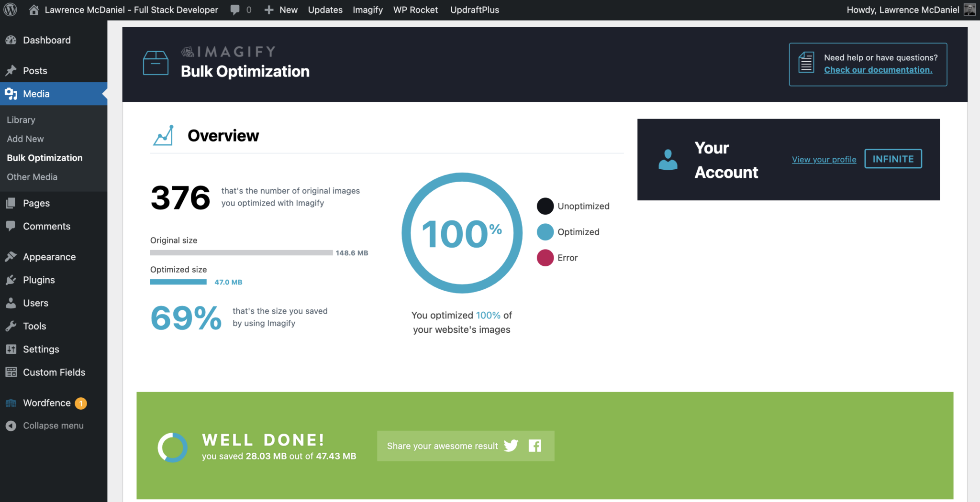Open the Appearance menu item
The image size is (980, 502).
[x=49, y=257]
